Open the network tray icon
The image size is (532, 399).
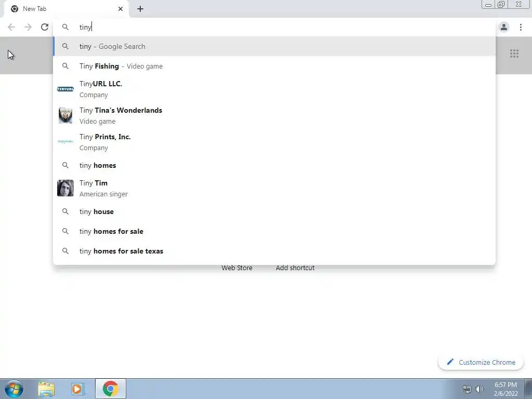click(x=467, y=389)
